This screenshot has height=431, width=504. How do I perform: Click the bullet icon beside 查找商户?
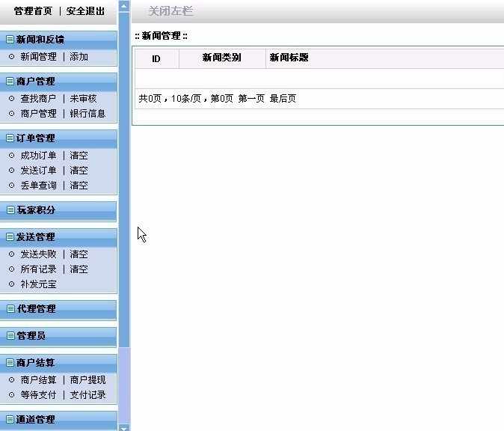tap(11, 99)
